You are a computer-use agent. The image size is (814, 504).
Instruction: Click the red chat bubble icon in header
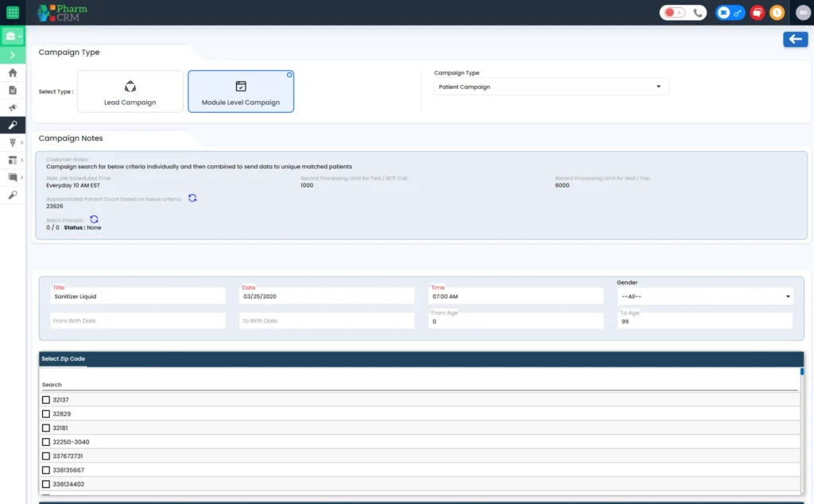pyautogui.click(x=757, y=12)
